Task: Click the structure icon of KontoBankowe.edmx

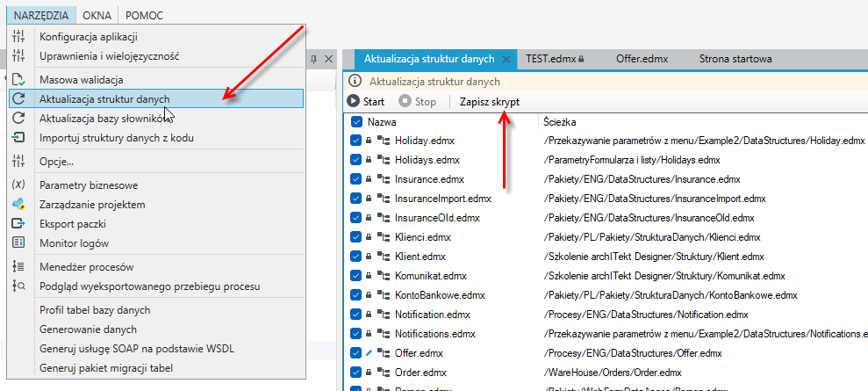Action: pos(384,295)
